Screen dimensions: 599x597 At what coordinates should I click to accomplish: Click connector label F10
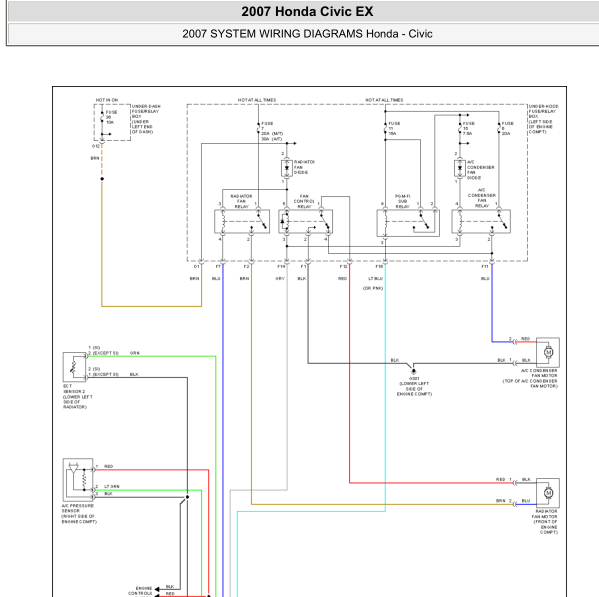(379, 267)
